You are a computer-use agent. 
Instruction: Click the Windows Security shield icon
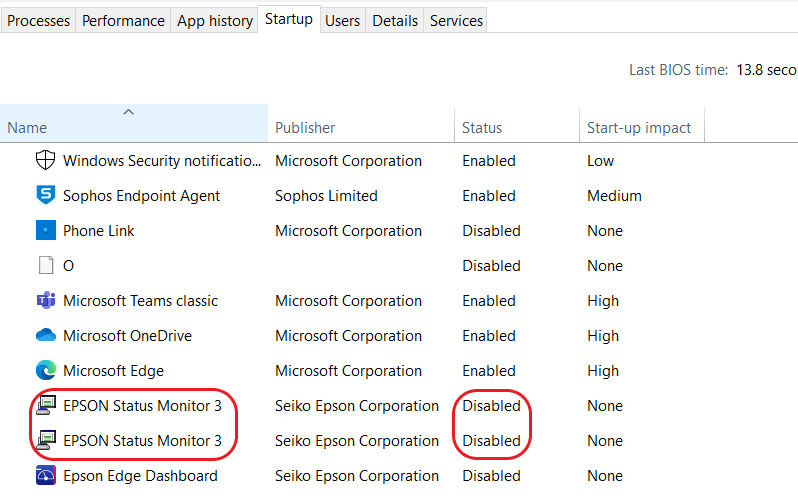45,161
